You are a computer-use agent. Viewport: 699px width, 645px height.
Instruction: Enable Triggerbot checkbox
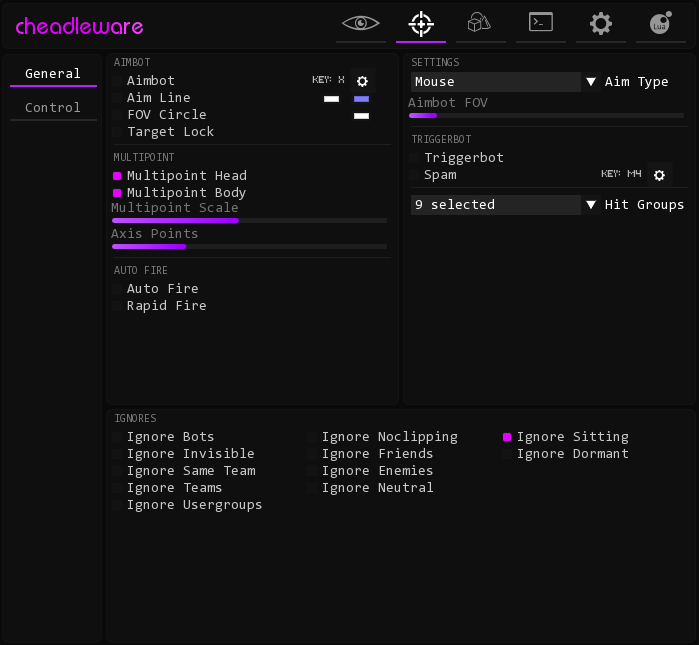[414, 158]
